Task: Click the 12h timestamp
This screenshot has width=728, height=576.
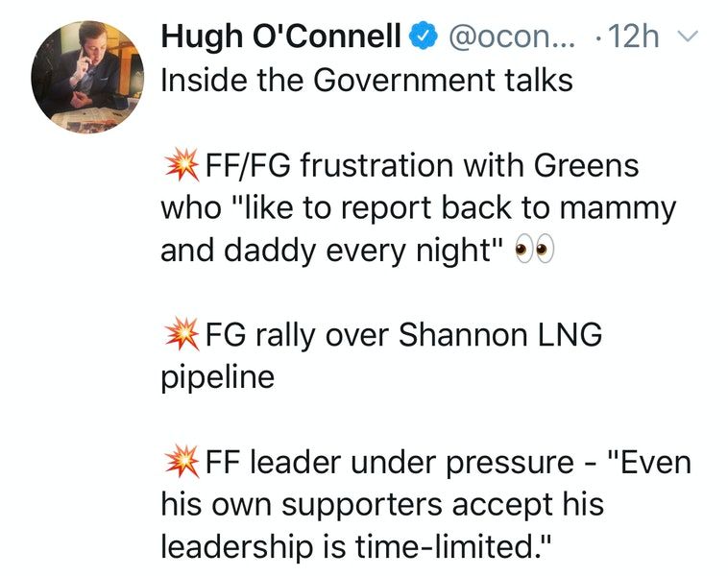Action: (633, 36)
